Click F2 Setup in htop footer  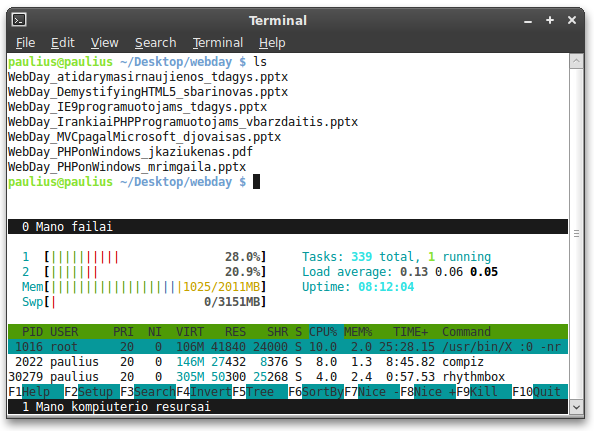92,392
